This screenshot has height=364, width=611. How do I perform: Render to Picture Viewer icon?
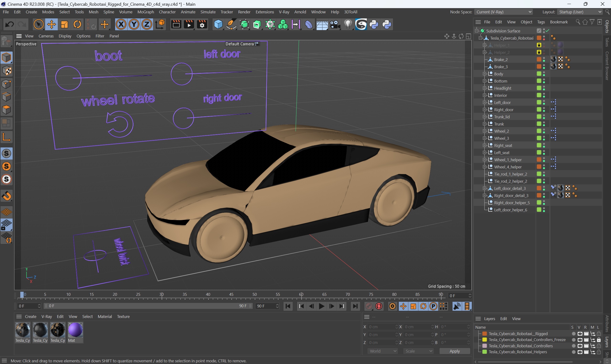[189, 25]
